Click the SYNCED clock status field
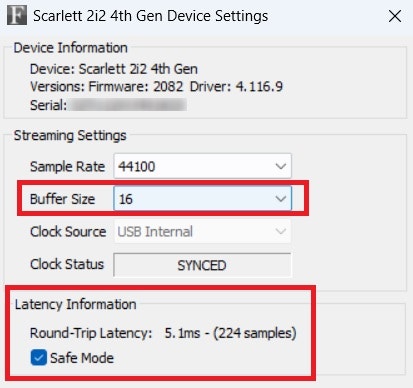The width and height of the screenshot is (413, 388). pos(202,265)
